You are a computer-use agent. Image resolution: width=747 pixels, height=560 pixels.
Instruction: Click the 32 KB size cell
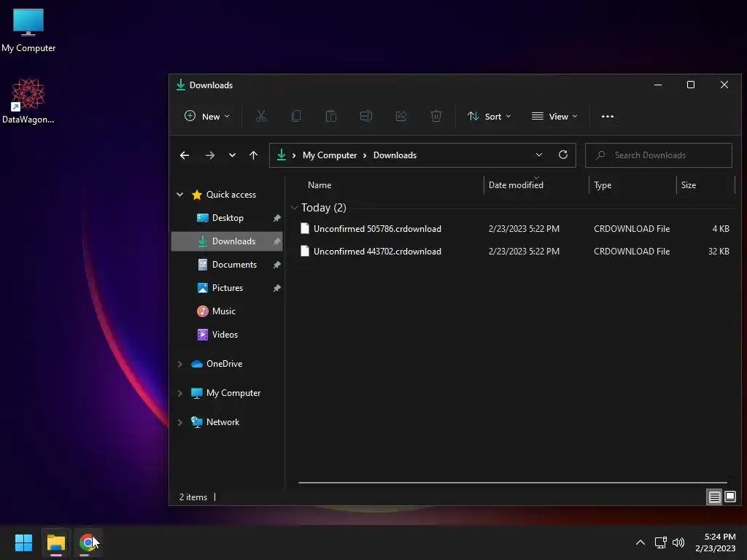click(x=719, y=252)
